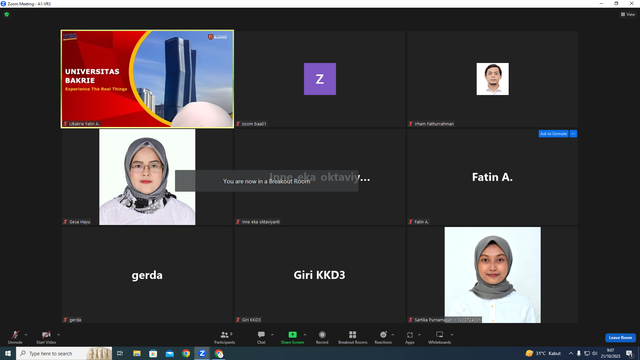
Task: Start recording with Record button
Action: pyautogui.click(x=322, y=337)
